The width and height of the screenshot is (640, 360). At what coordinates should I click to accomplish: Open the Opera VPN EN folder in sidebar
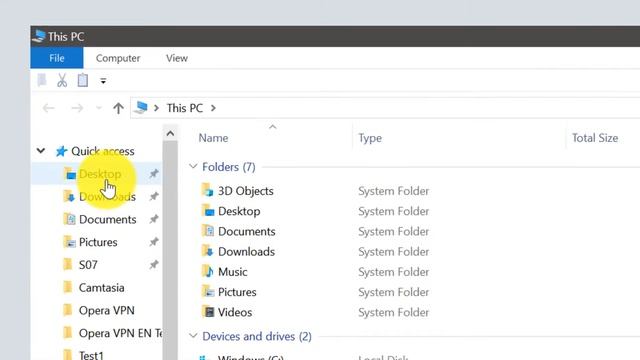point(120,333)
